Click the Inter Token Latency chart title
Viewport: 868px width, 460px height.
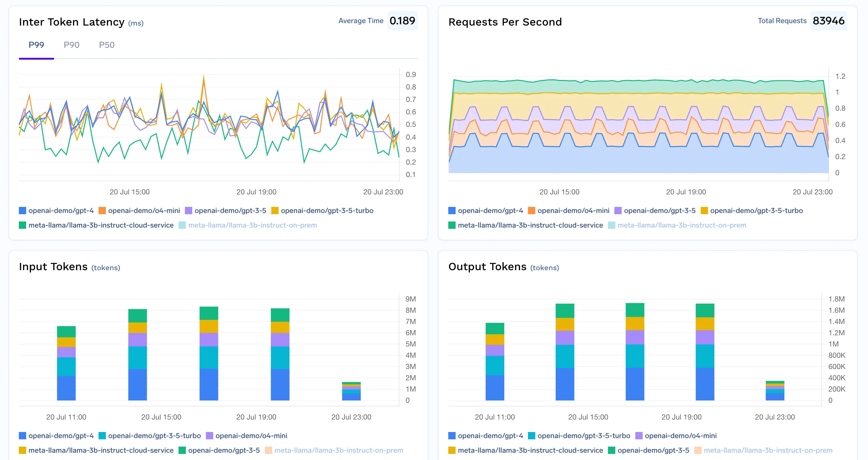72,22
